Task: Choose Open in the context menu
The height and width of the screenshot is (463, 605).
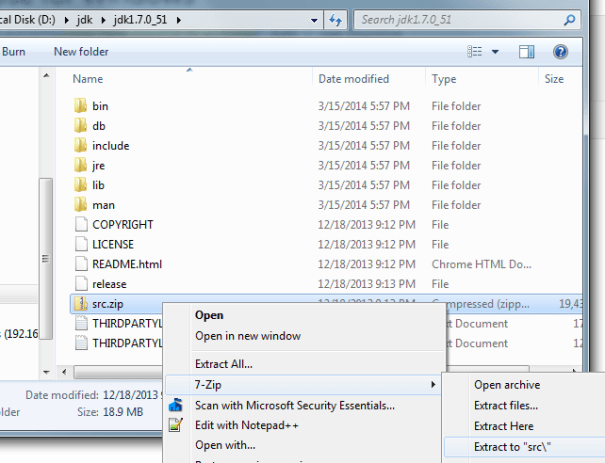Action: (209, 315)
